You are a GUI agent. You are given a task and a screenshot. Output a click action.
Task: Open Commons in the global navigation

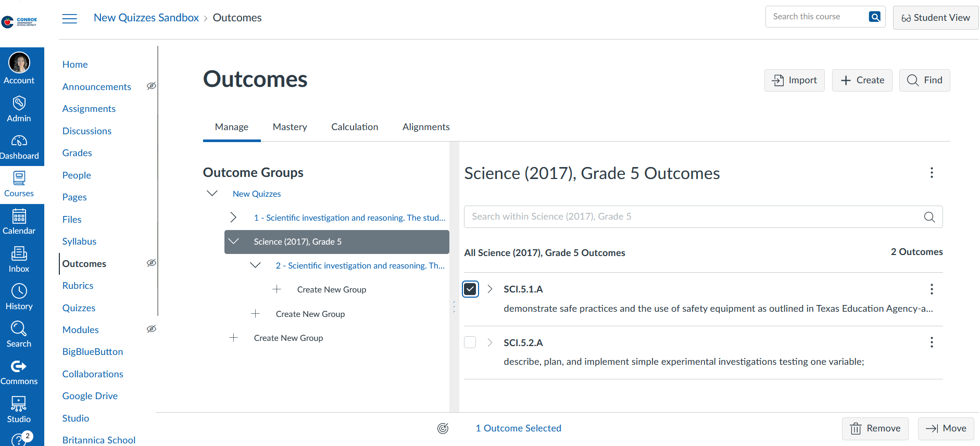click(x=19, y=372)
